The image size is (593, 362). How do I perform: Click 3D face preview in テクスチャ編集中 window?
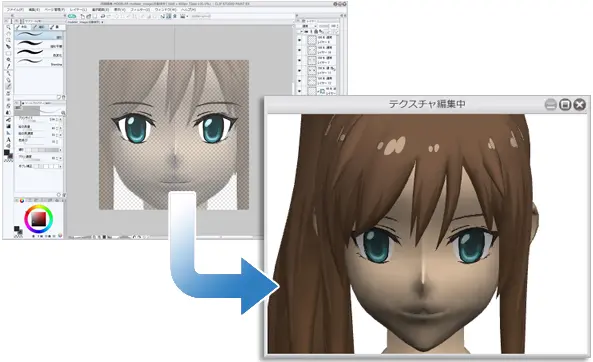click(x=428, y=234)
